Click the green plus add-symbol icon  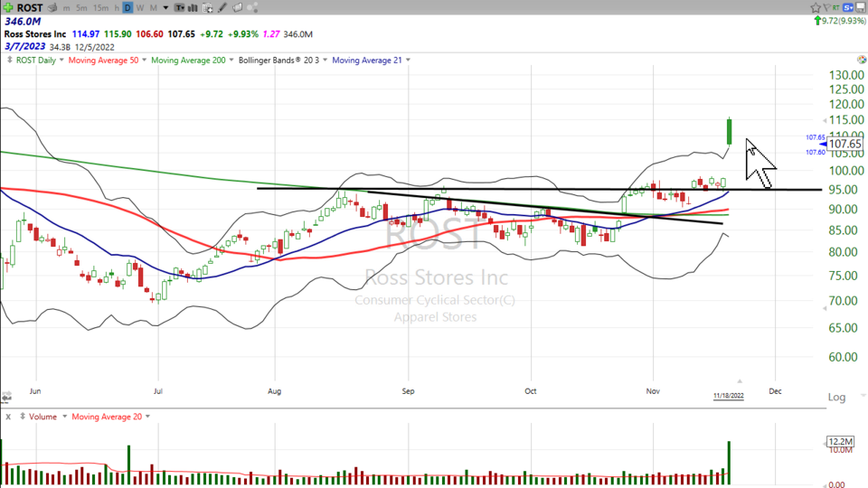click(x=8, y=8)
